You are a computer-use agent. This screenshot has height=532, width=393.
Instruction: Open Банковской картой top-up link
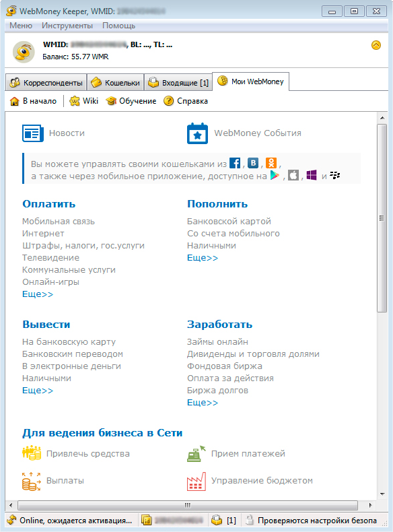pos(229,221)
